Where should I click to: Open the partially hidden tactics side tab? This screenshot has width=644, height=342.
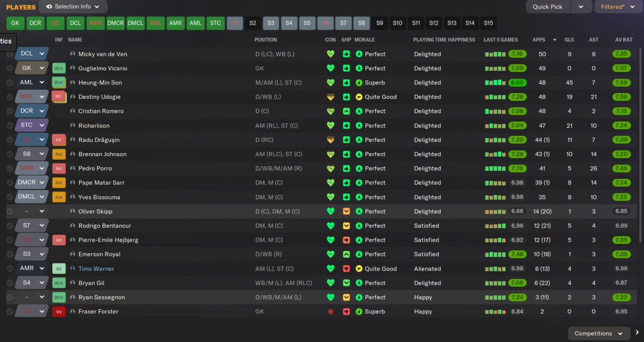8,41
